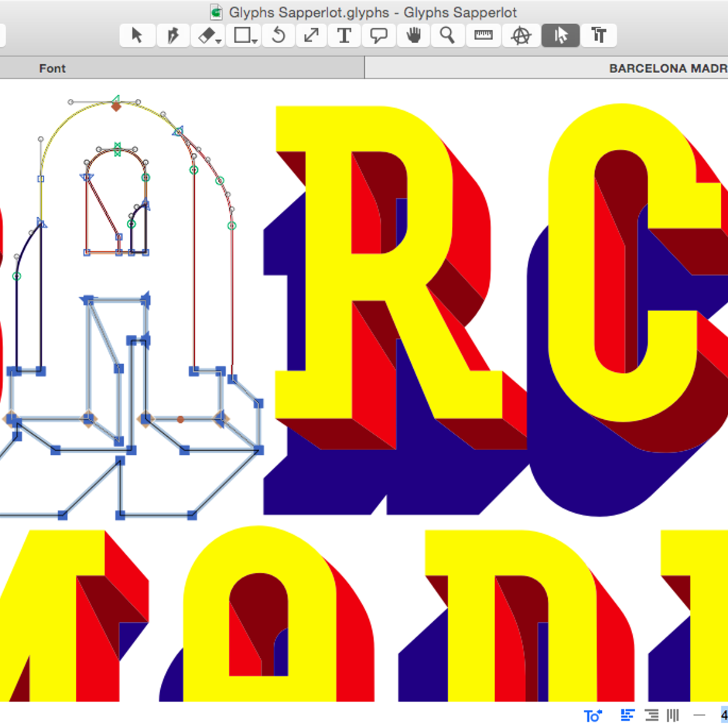This screenshot has height=728, width=728.
Task: Activate the Rotate tool
Action: [x=278, y=36]
